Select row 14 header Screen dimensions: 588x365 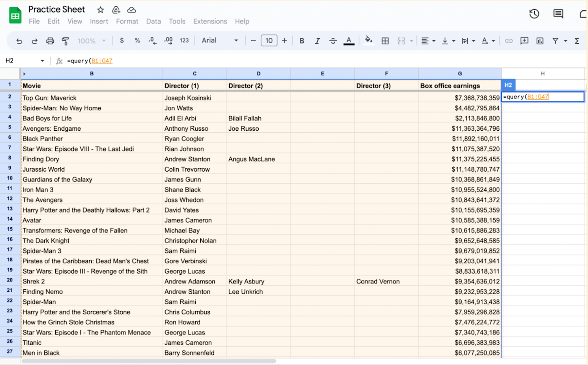click(x=10, y=219)
